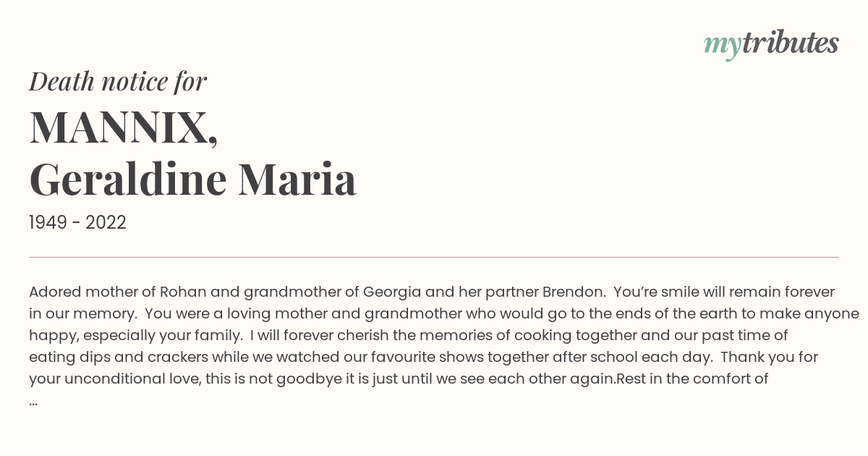Click the word "Georgia" in notice
This screenshot has height=456, width=868.
[392, 292]
